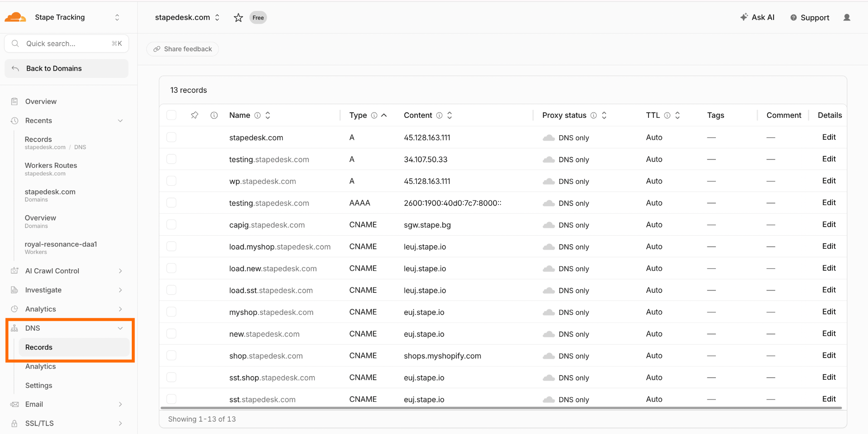Click the Email envelope icon
Screen dimensions: 868x434
point(14,404)
